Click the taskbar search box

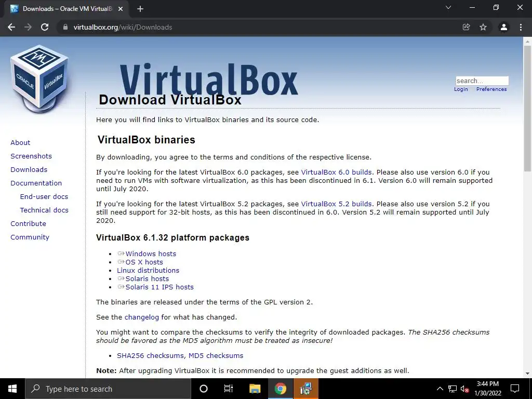click(108, 389)
